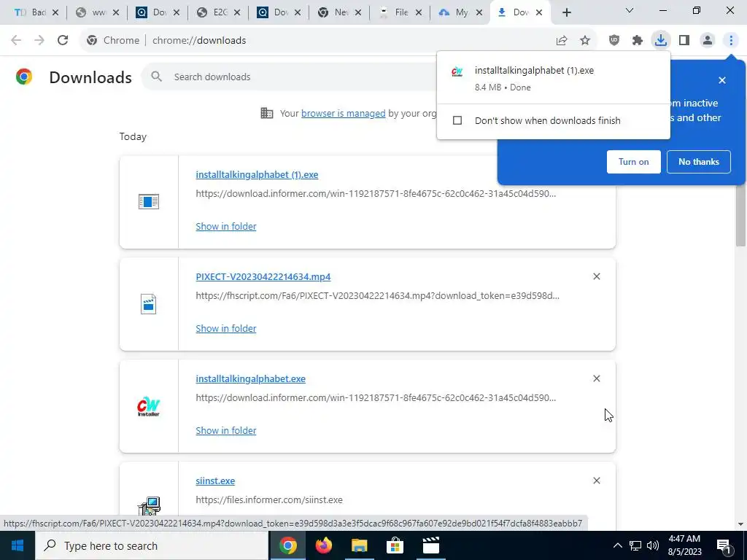Reload the downloads page
747x560 pixels.
pos(63,41)
